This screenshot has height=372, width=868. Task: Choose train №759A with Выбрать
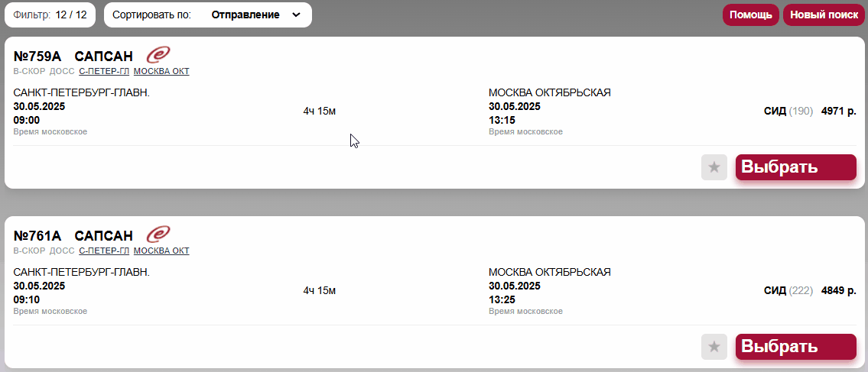[795, 167]
